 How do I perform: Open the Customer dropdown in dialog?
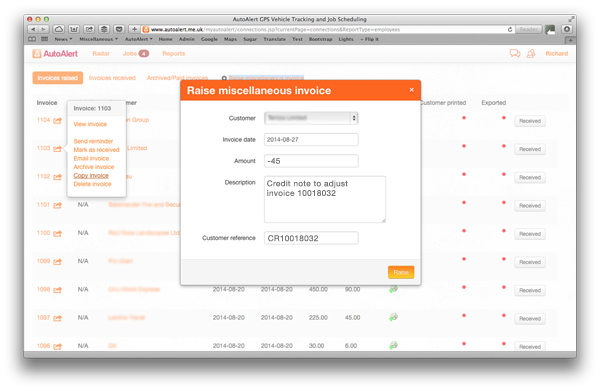[311, 118]
